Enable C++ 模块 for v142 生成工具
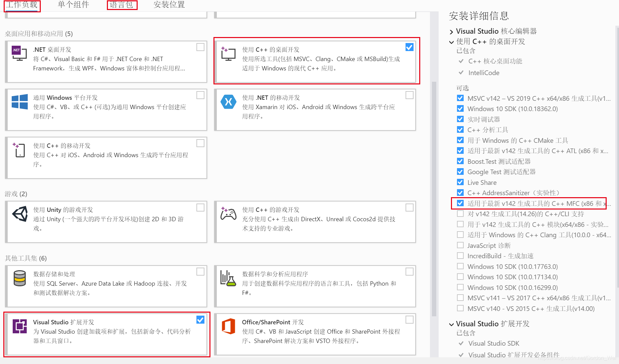This screenshot has width=619, height=364. coord(460,224)
